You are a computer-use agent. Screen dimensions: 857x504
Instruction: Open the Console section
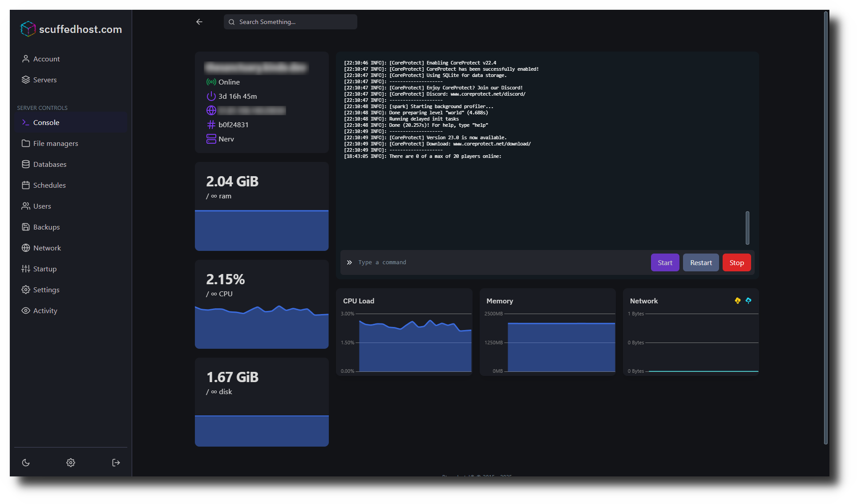pos(46,122)
